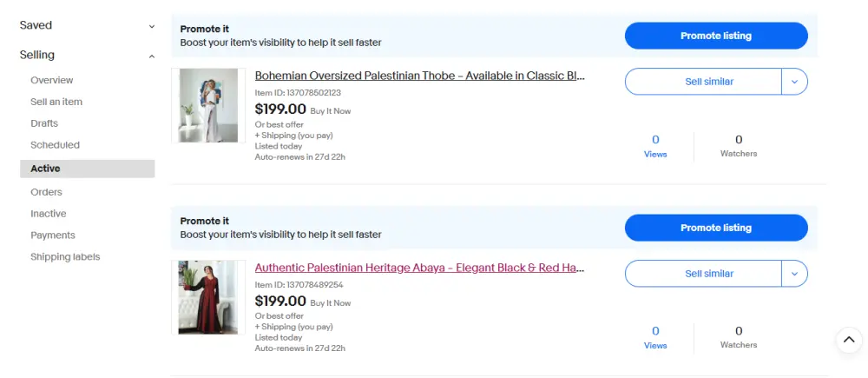
Task: Open the Authentic Palestinian Heritage Abaya link
Action: [x=419, y=268]
